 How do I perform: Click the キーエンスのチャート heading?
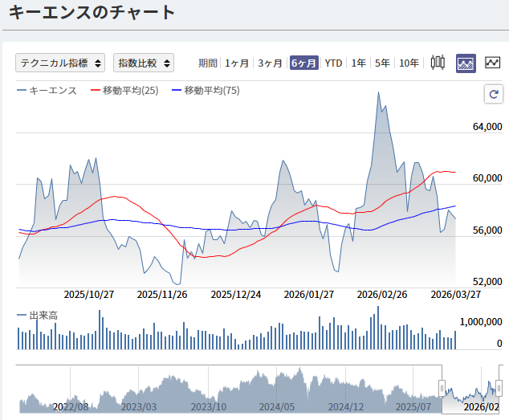click(92, 13)
